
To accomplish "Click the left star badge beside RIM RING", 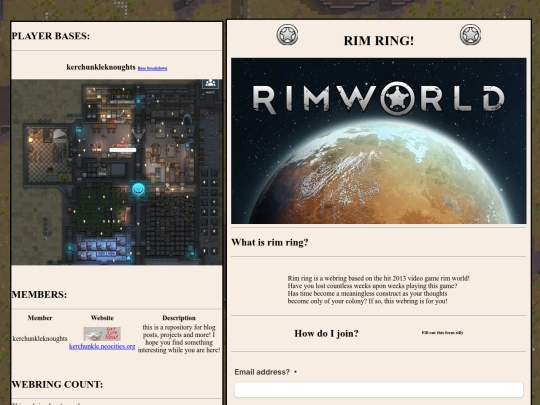I will (x=287, y=34).
